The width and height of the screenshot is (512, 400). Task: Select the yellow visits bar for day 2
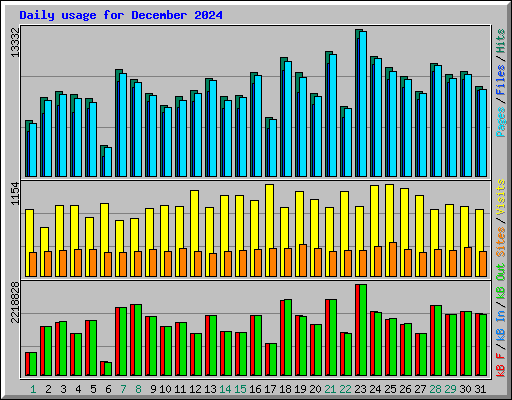click(x=43, y=239)
